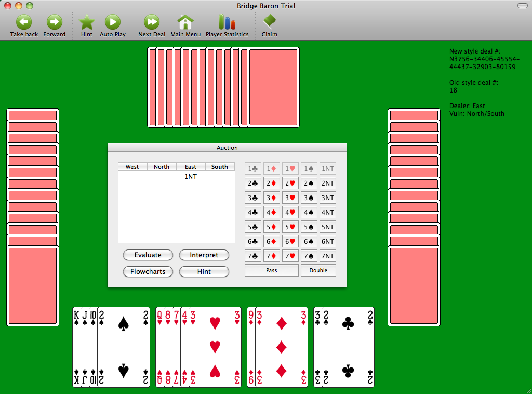Click the Take back arrow icon
This screenshot has width=532, height=394.
coord(24,22)
